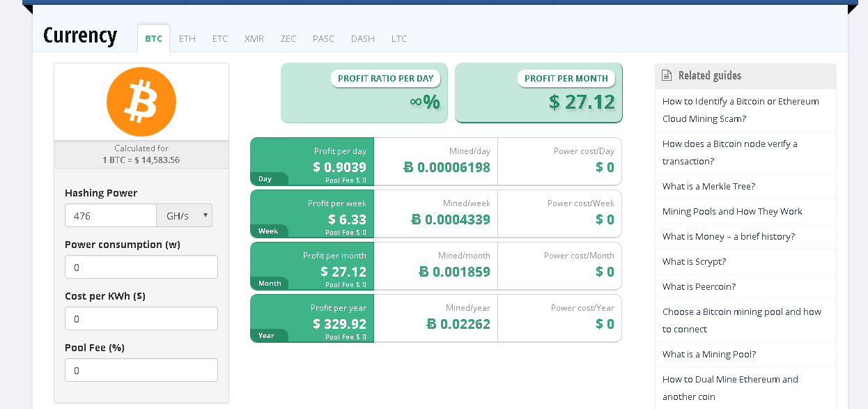Viewport: 868px width, 409px height.
Task: Click the Power cost/Day $ 0 value
Action: coord(605,167)
